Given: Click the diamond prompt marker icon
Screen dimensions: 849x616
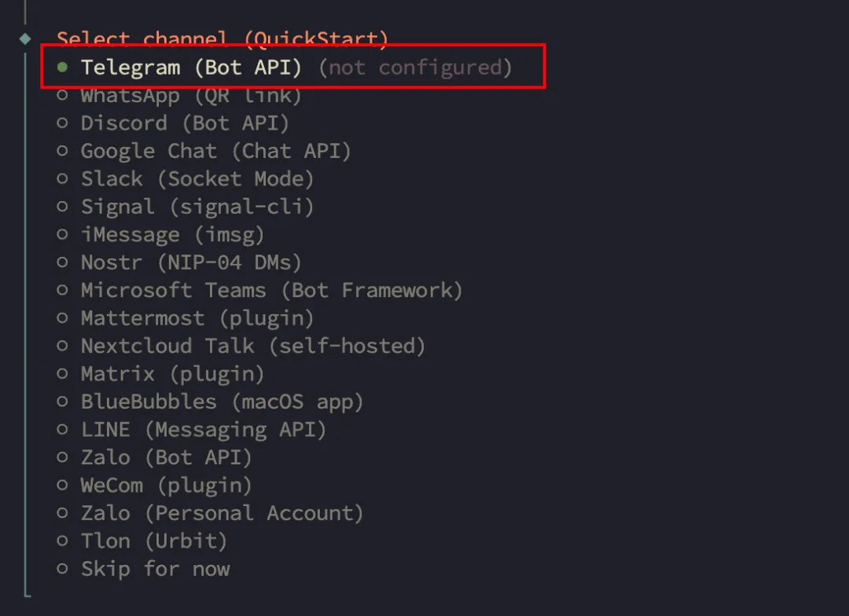Looking at the screenshot, I should pyautogui.click(x=25, y=38).
